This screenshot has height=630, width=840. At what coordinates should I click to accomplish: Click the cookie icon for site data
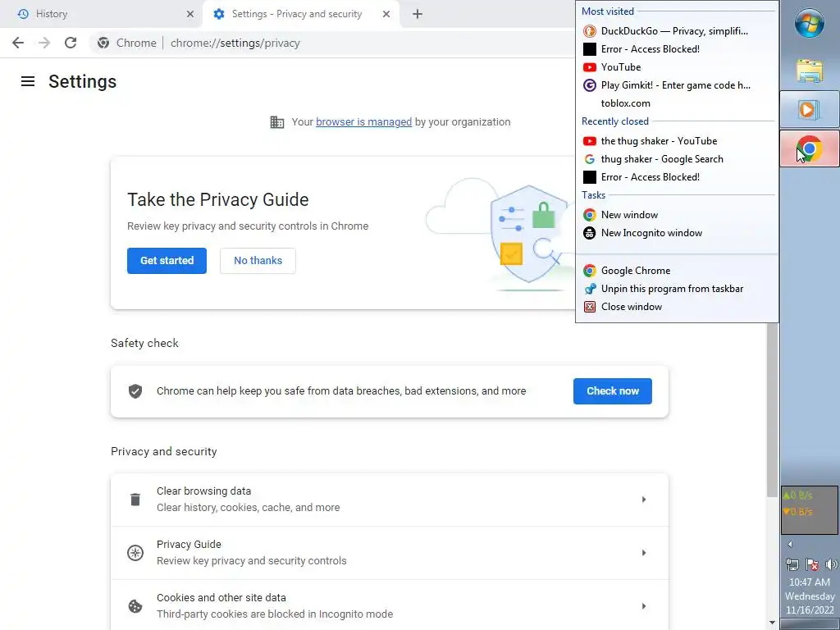pos(135,606)
